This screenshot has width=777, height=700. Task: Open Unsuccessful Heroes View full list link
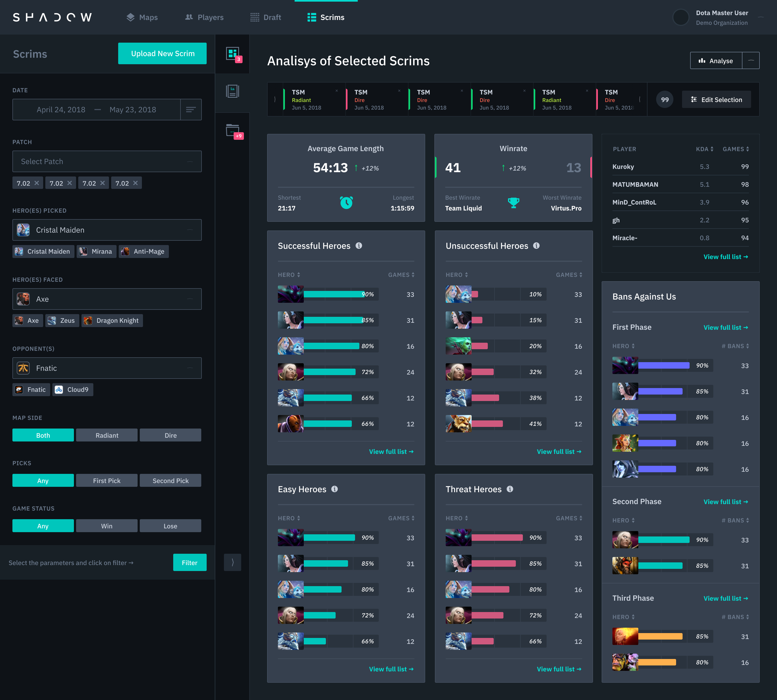[x=559, y=451]
